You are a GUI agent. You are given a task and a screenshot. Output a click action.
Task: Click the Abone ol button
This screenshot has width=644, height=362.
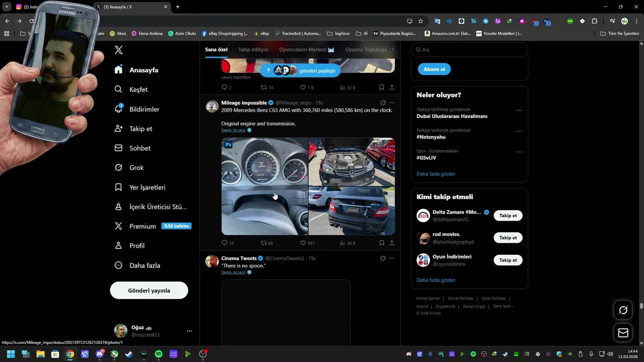[434, 69]
